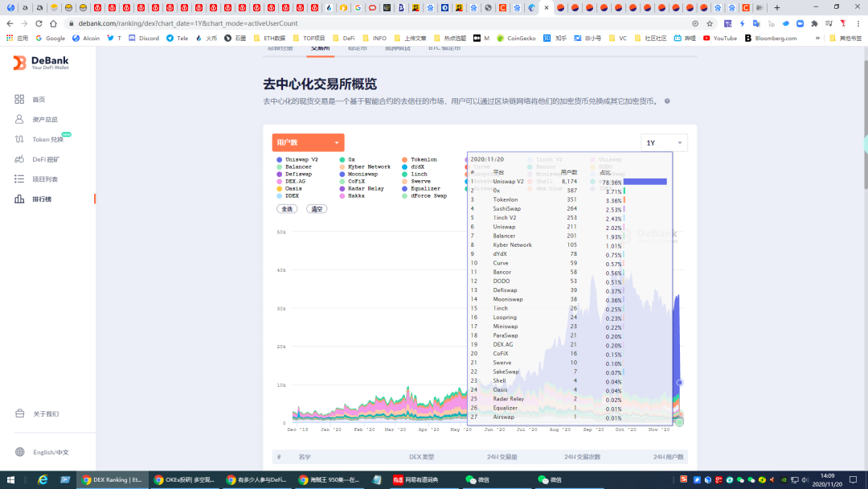Image resolution: width=868 pixels, height=489 pixels.
Task: Toggle Uniswap V2 legend series
Action: tap(297, 159)
